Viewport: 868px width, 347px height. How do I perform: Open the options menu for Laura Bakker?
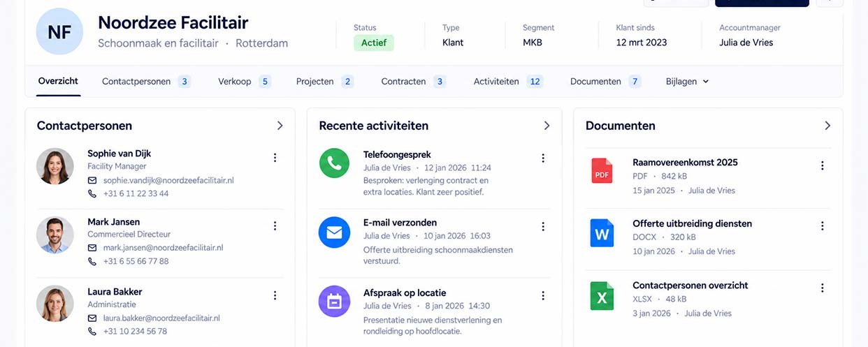(275, 295)
